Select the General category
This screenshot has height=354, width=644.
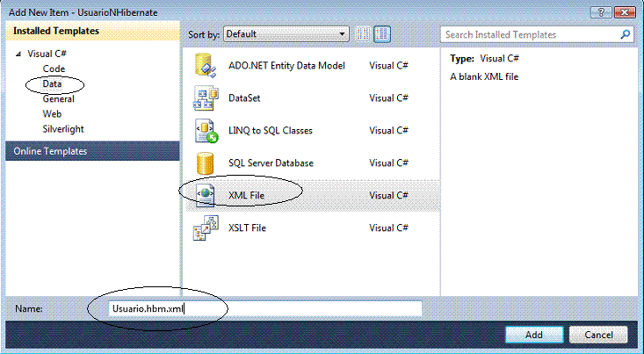[x=59, y=99]
